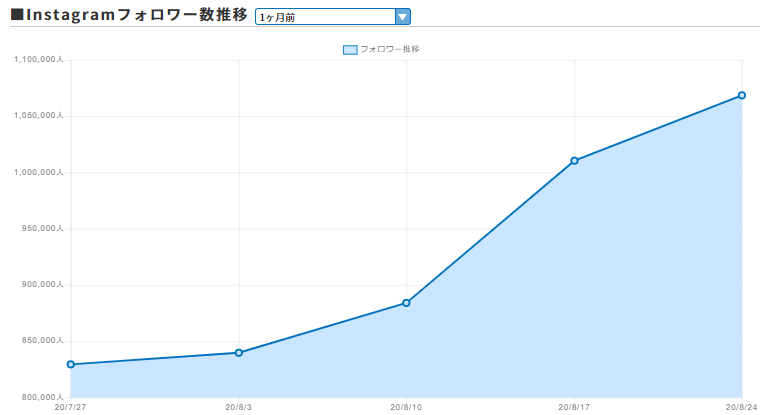
Task: Click the 20/7/27 date label
Action: tap(70, 407)
